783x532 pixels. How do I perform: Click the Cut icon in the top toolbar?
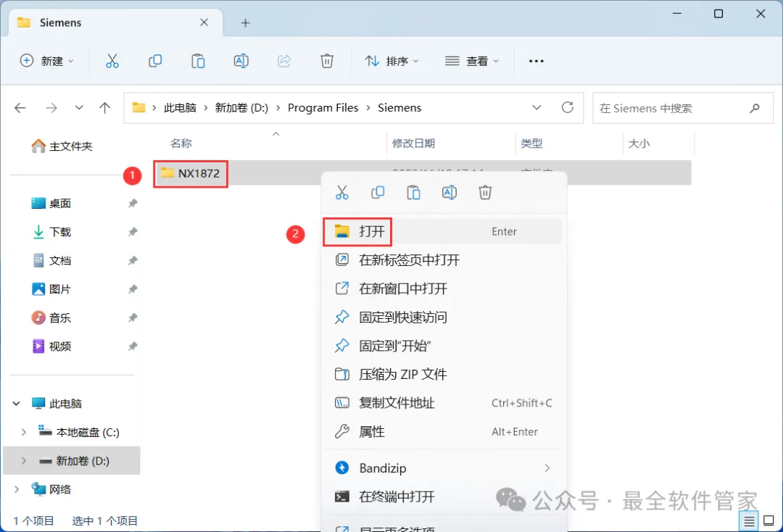pyautogui.click(x=112, y=61)
